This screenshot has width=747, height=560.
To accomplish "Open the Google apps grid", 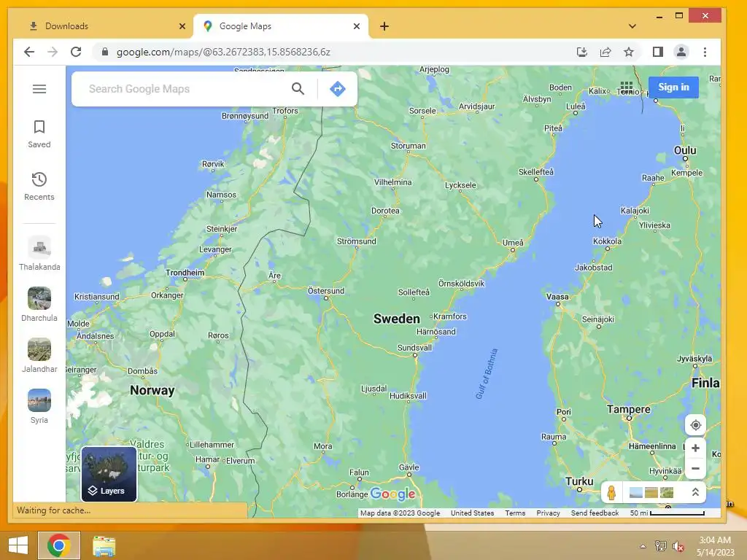I will 627,87.
